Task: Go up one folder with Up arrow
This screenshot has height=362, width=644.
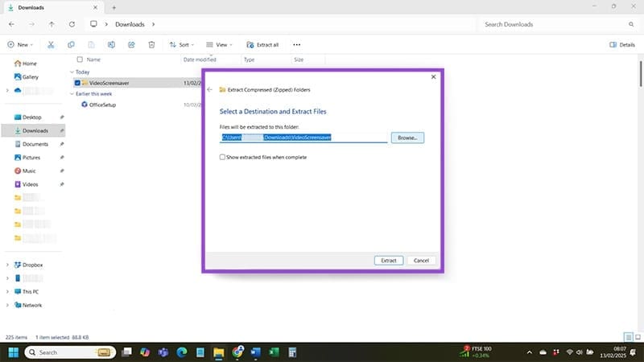Action: (52, 25)
